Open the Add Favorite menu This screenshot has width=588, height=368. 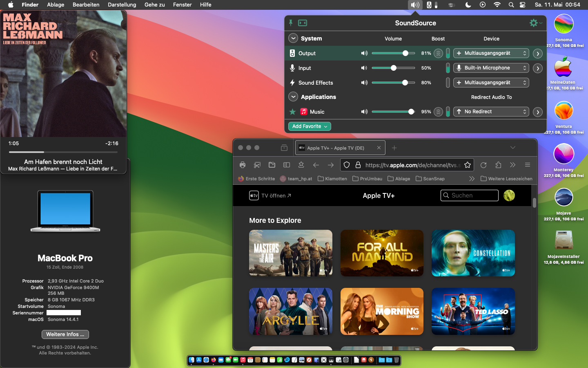310,126
